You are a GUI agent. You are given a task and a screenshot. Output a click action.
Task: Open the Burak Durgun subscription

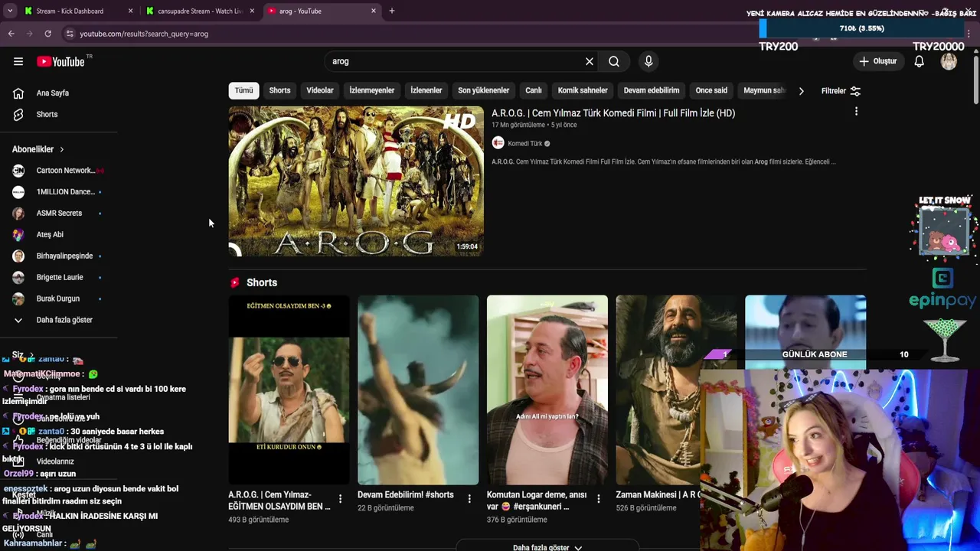57,299
